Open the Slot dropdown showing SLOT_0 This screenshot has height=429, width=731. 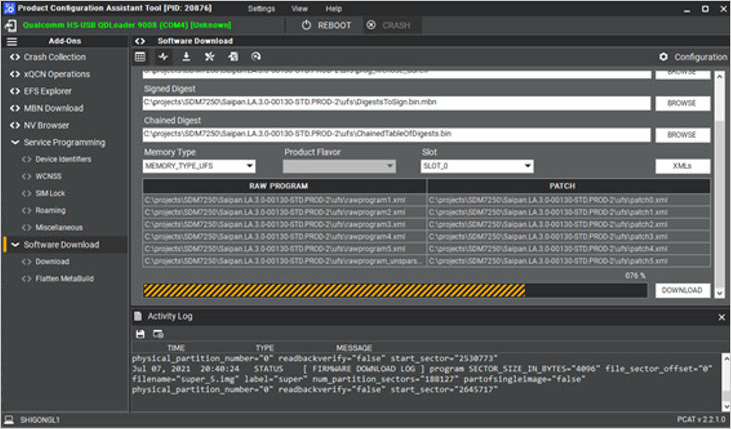pyautogui.click(x=477, y=166)
